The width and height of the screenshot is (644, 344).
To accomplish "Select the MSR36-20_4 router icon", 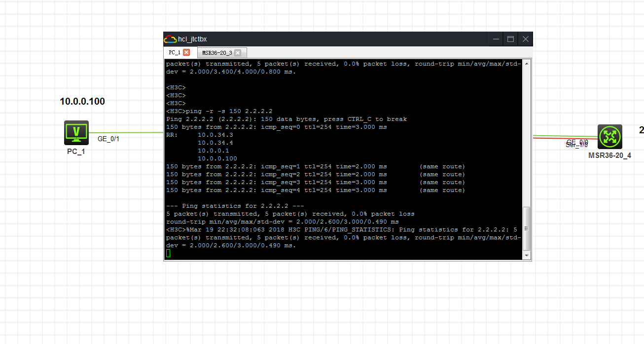I will [610, 137].
